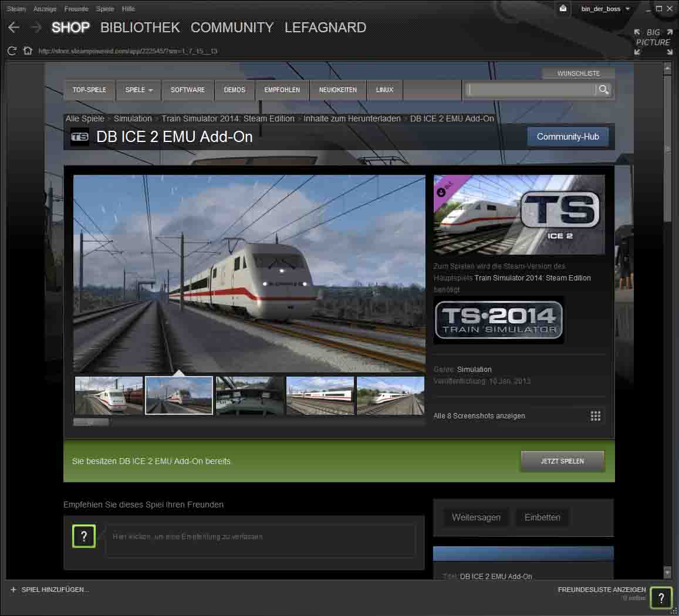Viewport: 679px width, 616px height.
Task: Click JETZT SPIELEN button
Action: (x=562, y=461)
